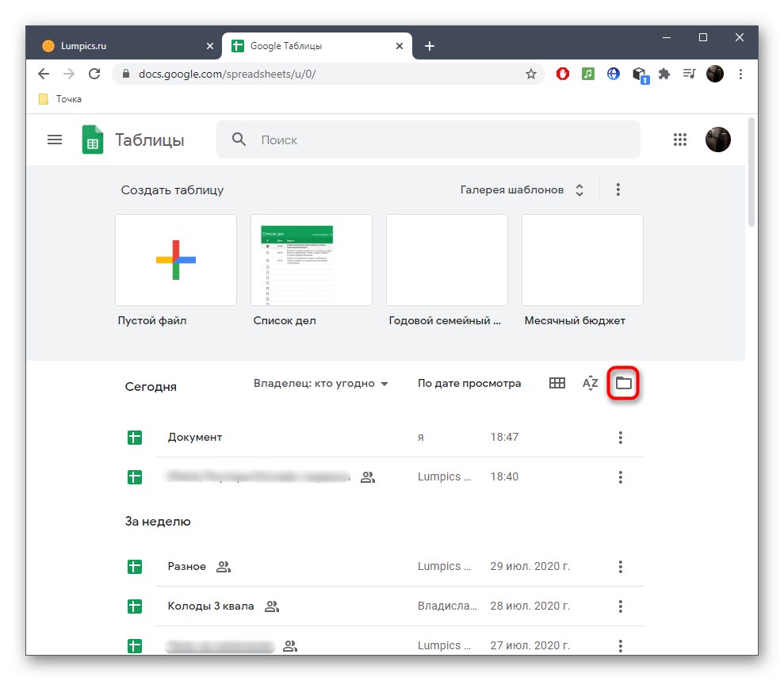Click the По дате просмотра label
Image resolution: width=784 pixels, height=681 pixels.
[469, 383]
